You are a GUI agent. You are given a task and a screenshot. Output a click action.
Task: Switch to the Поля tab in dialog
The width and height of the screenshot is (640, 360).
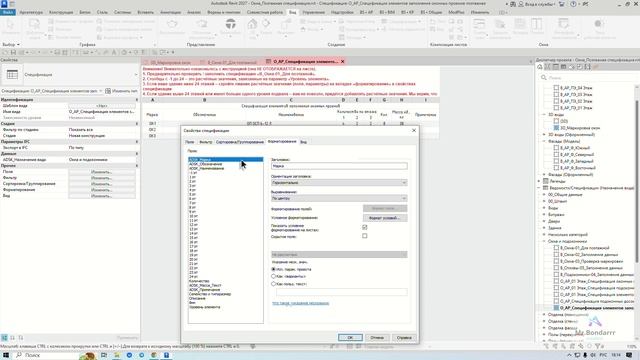click(x=190, y=142)
